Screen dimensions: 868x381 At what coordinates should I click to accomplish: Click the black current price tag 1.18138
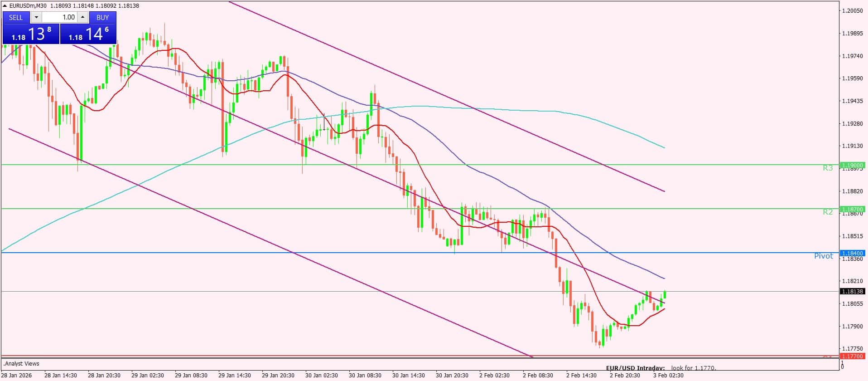[x=852, y=292]
